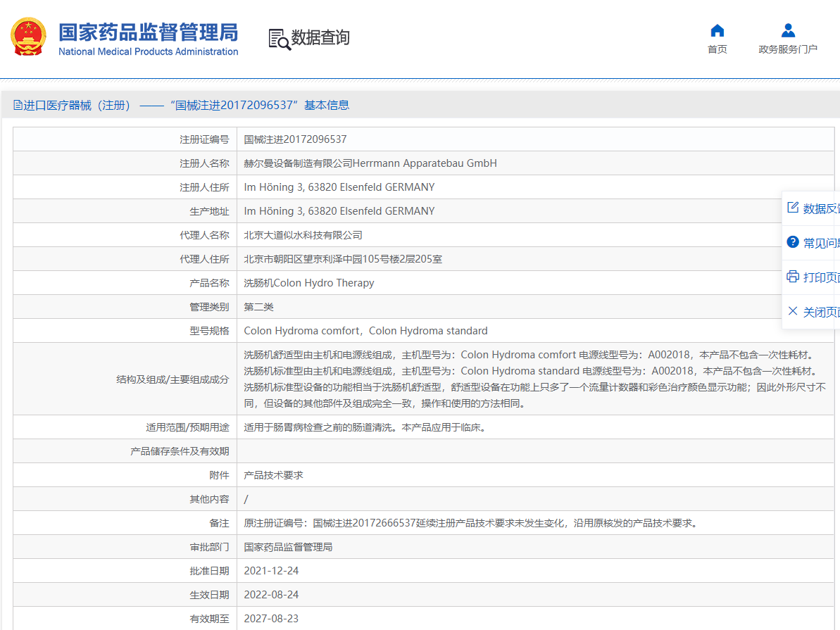The width and height of the screenshot is (840, 630).
Task: Select the 打印页面 side menu label
Action: 821,277
